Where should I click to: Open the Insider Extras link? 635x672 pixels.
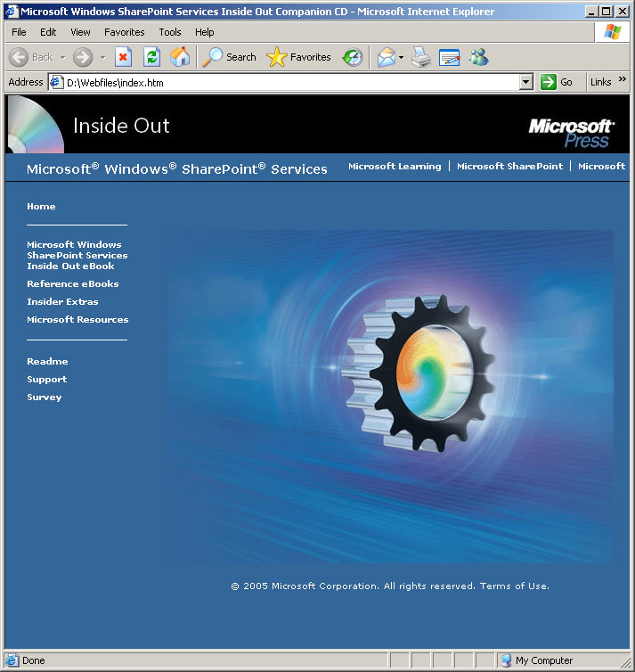[x=62, y=302]
